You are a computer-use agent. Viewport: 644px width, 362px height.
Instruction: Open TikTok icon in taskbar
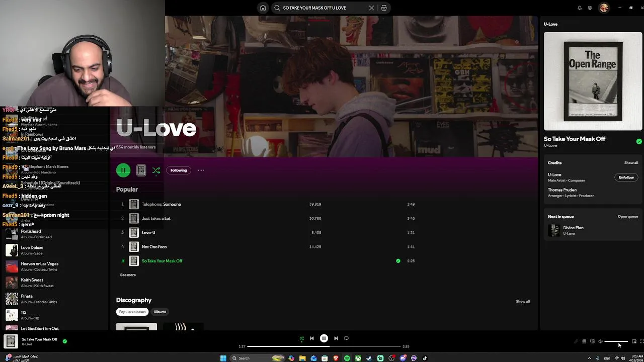click(x=425, y=358)
